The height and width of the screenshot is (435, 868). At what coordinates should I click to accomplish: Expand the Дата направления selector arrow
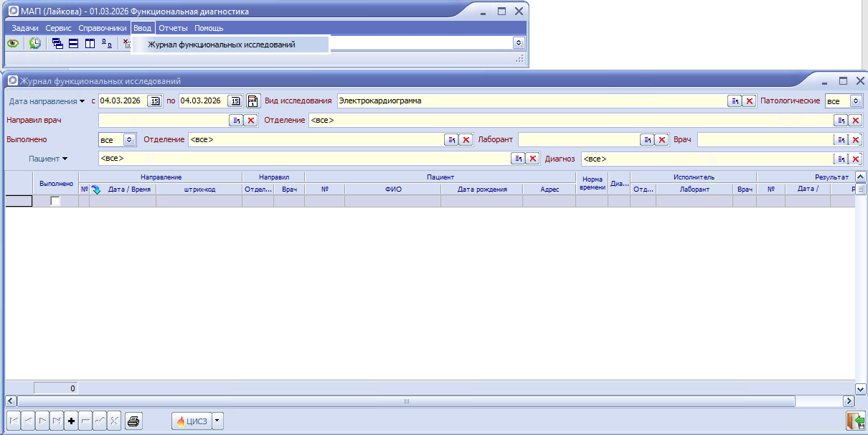point(82,101)
